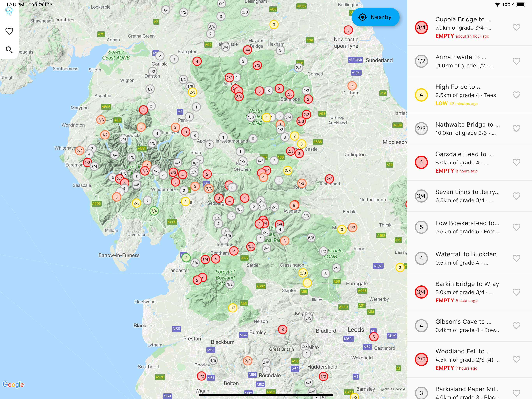Select the orange 2 marker near Durham

[352, 86]
